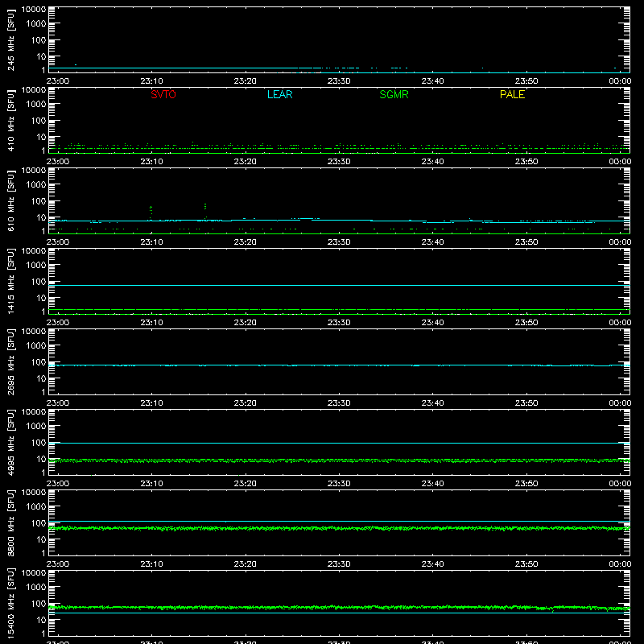This screenshot has width=644, height=644.
Task: Click the 23:30 tick label under the 245 MHz plot
Action: [339, 81]
